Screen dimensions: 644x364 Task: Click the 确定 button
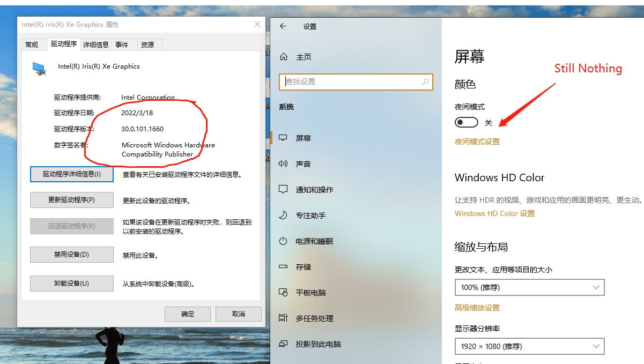coord(188,314)
